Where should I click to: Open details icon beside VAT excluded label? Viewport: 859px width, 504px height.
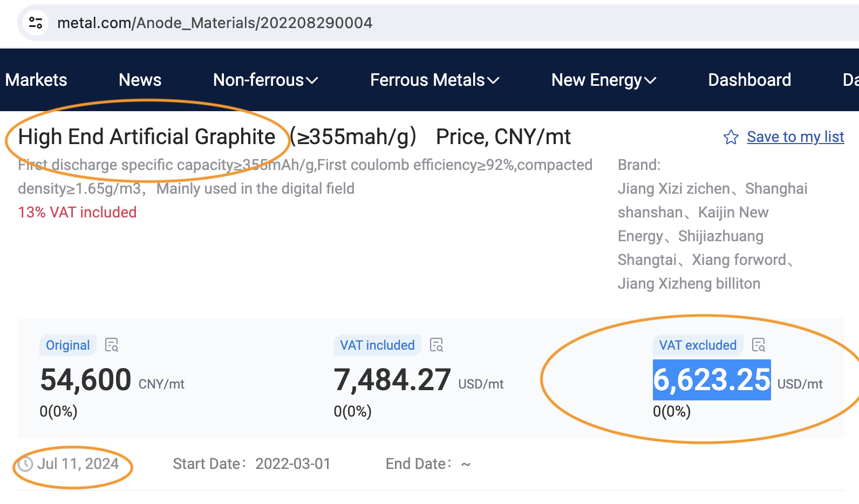click(x=759, y=345)
